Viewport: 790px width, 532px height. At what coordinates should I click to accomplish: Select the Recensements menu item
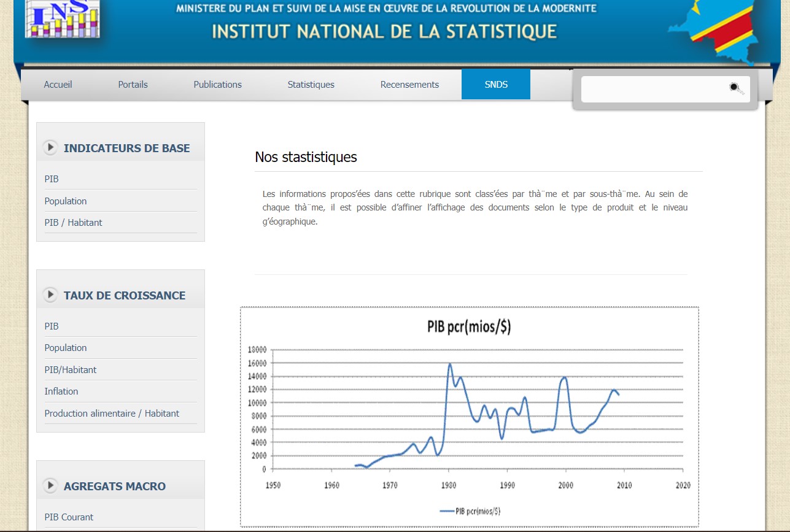point(409,85)
